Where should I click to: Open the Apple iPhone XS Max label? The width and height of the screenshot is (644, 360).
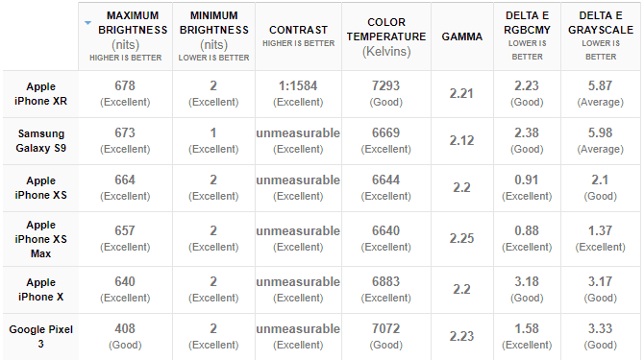pos(40,239)
